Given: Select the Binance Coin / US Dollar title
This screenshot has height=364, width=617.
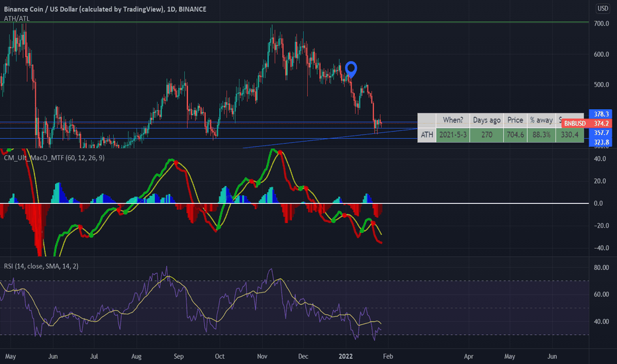Looking at the screenshot, I should coord(105,9).
